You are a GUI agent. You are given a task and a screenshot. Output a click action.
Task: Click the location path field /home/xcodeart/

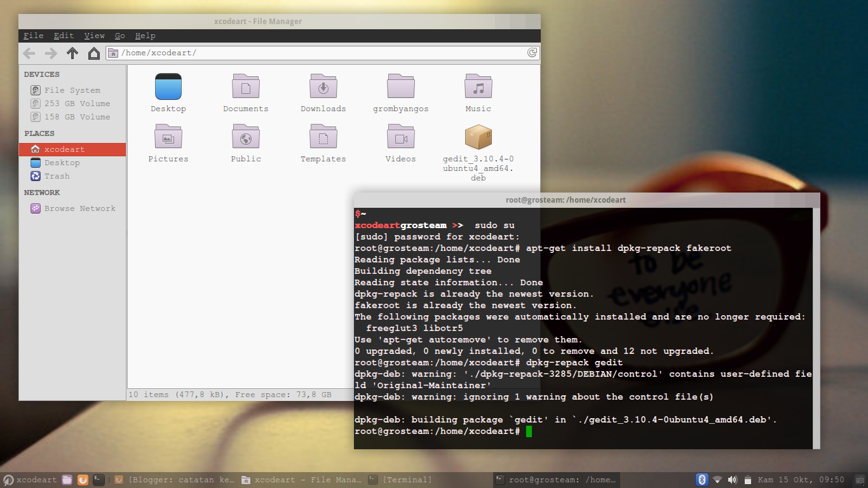click(323, 53)
